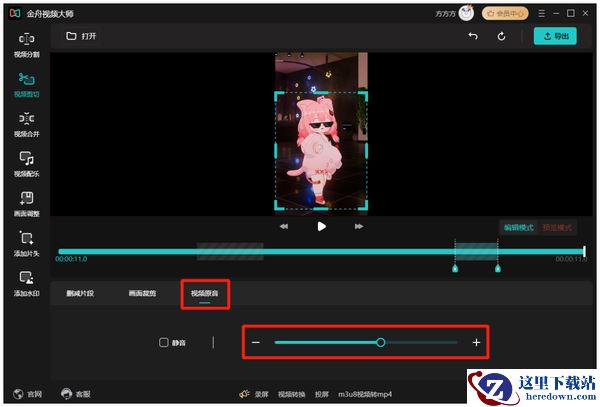Select the 视频剪切 sidebar tool
This screenshot has width=600, height=407.
point(26,85)
